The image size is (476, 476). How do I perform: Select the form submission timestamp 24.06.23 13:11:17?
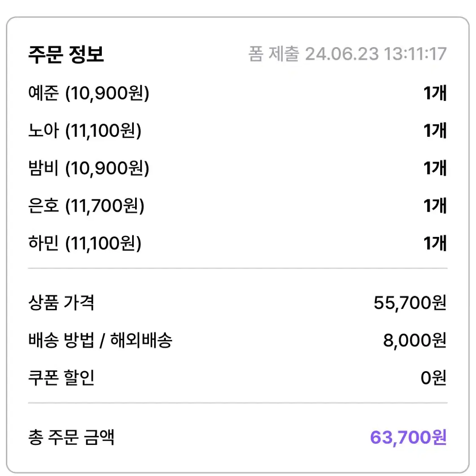(x=375, y=54)
